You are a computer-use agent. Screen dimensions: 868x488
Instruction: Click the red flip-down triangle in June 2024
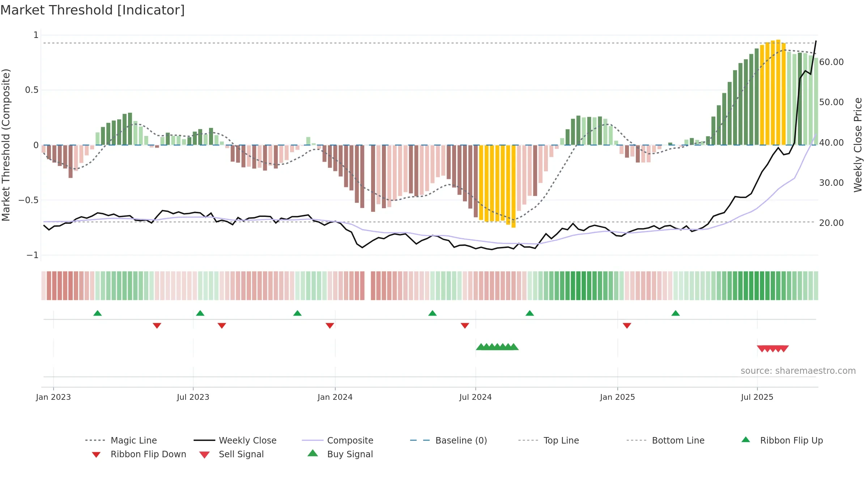pyautogui.click(x=465, y=326)
